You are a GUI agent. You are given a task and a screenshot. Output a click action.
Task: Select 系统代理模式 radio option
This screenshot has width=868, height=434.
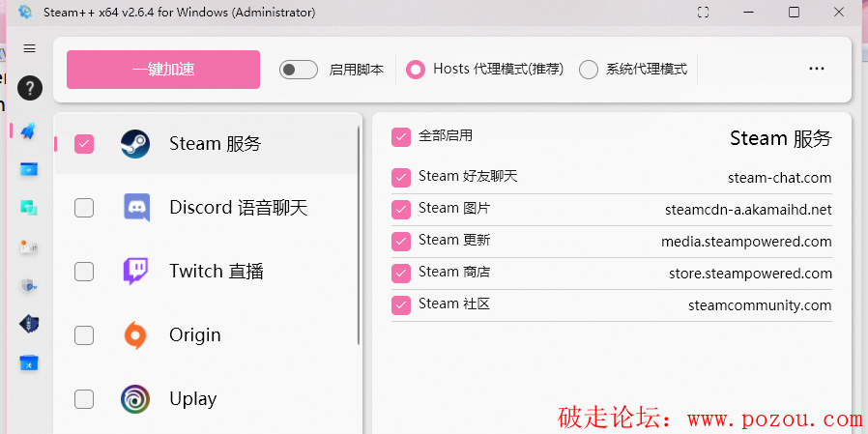(589, 70)
